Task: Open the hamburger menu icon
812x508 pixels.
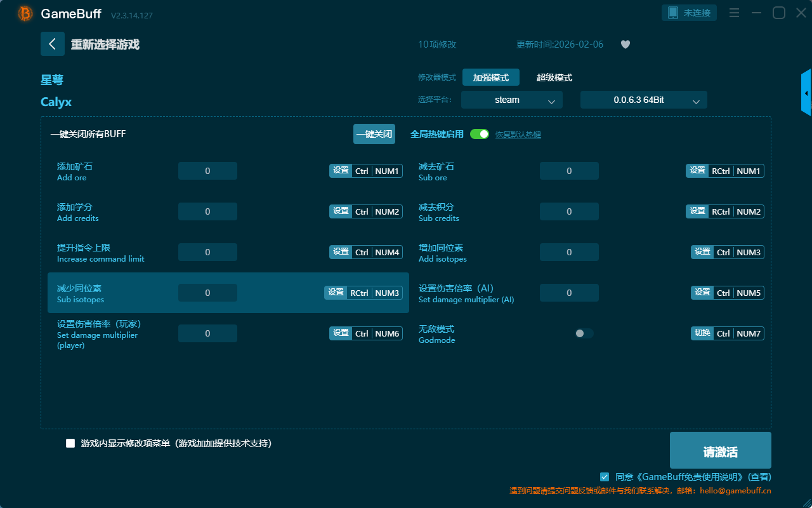Action: click(734, 13)
